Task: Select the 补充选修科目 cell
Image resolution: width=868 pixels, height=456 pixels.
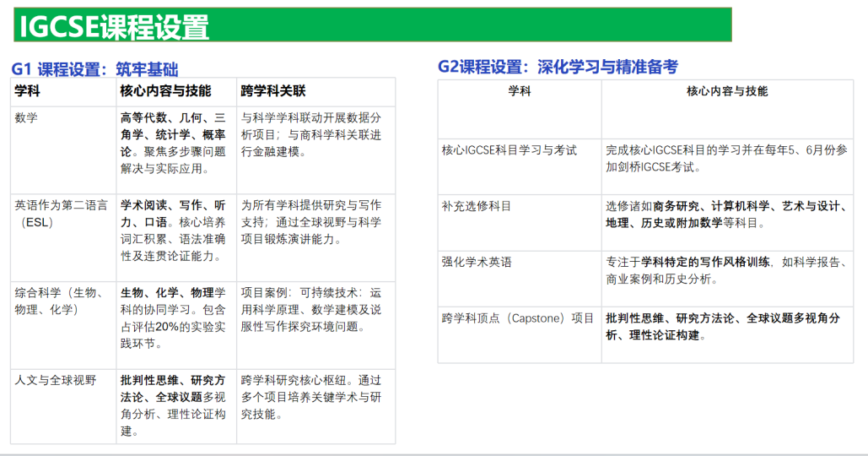Action: pos(520,223)
